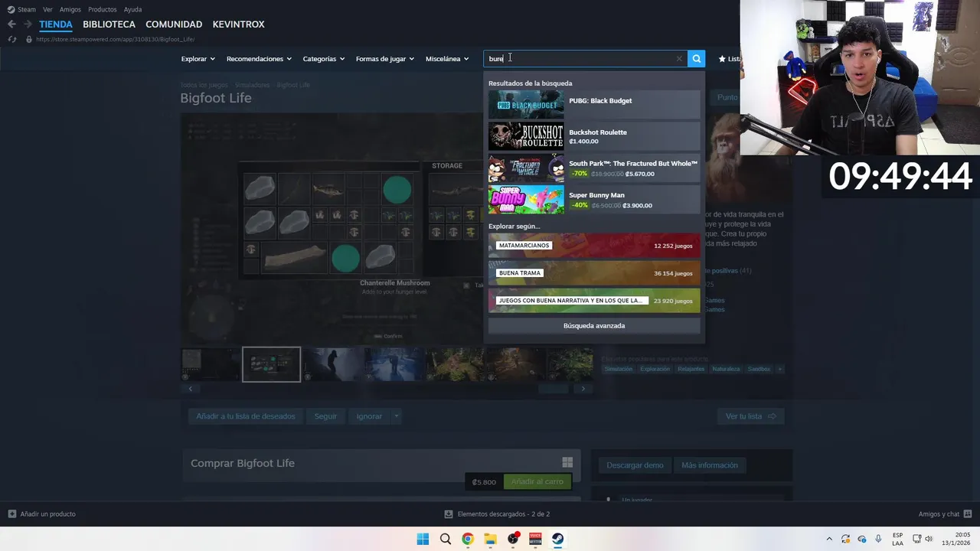The image size is (980, 551).
Task: Open Añadir un producto plus icon
Action: (11, 514)
